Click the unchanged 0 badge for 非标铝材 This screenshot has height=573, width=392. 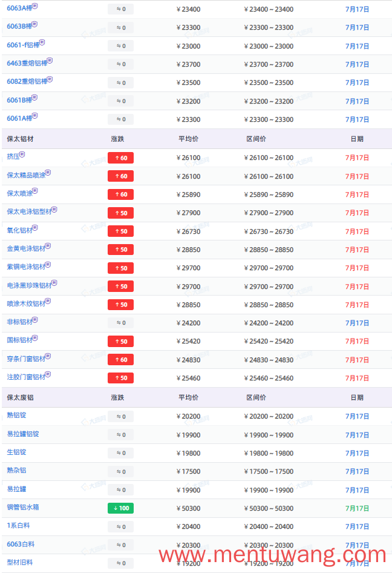[120, 323]
